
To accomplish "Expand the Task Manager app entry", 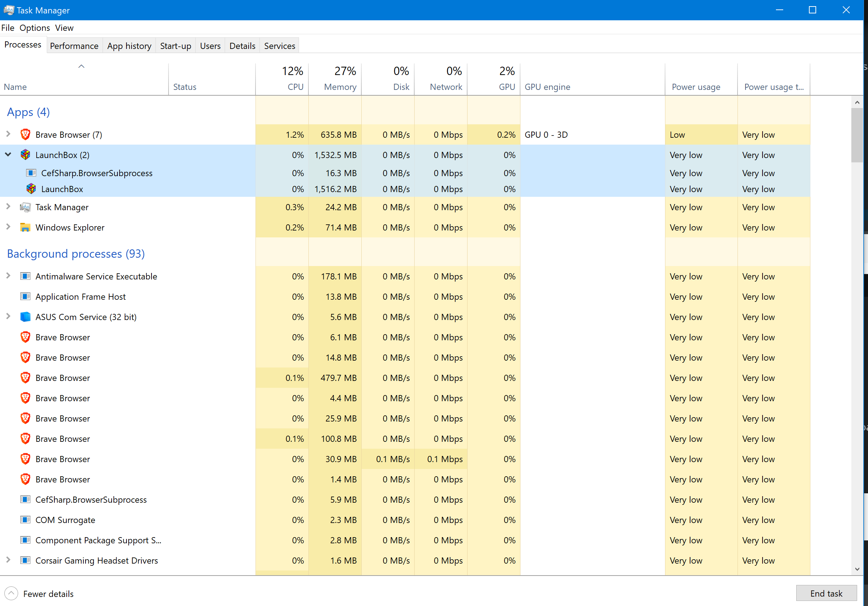I will [x=8, y=207].
